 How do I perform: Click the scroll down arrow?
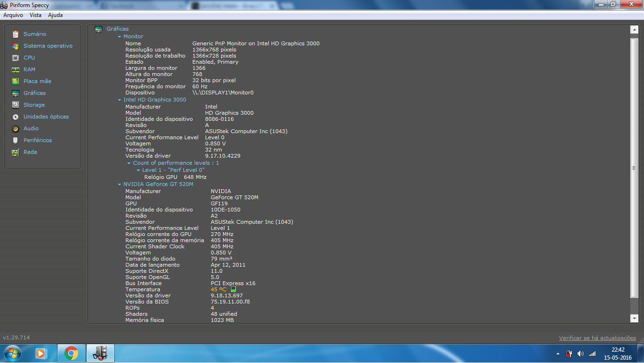point(634,319)
